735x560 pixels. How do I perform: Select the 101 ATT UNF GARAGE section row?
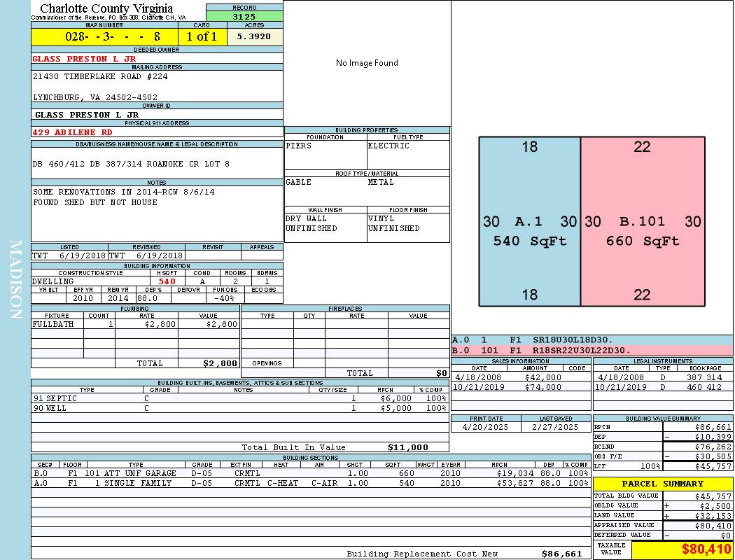[311, 473]
